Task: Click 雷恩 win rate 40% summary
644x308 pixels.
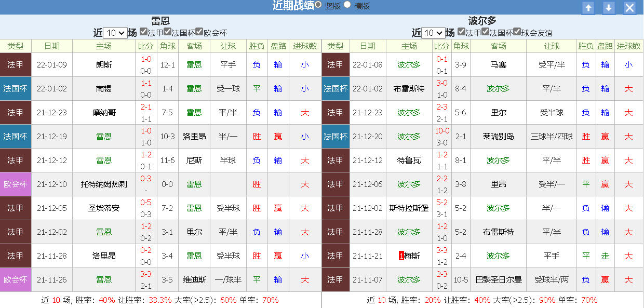Action: [x=107, y=300]
